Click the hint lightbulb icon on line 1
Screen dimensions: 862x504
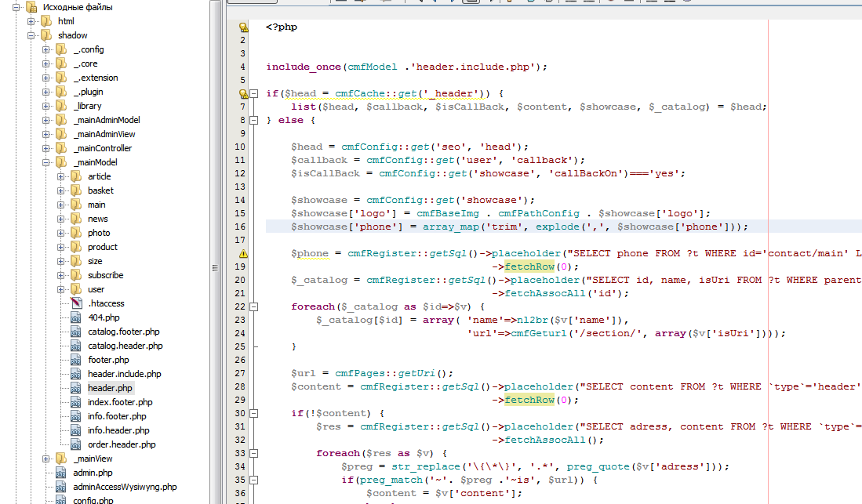[x=243, y=27]
